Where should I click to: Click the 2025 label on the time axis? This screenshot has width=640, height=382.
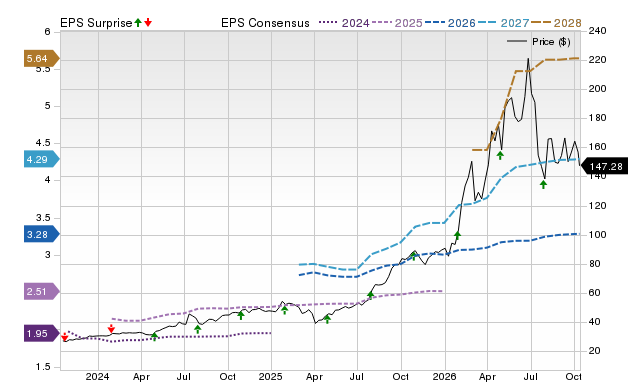[271, 376]
